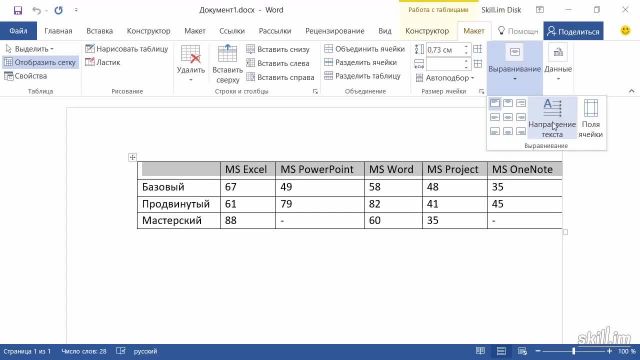Save document via floppy disk icon
Viewport: 640px width, 360px height.
click(x=18, y=10)
